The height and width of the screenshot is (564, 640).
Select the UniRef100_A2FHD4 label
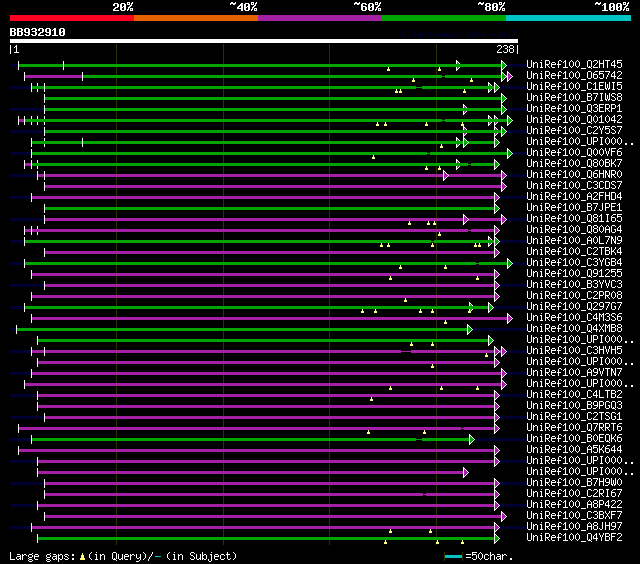click(574, 197)
